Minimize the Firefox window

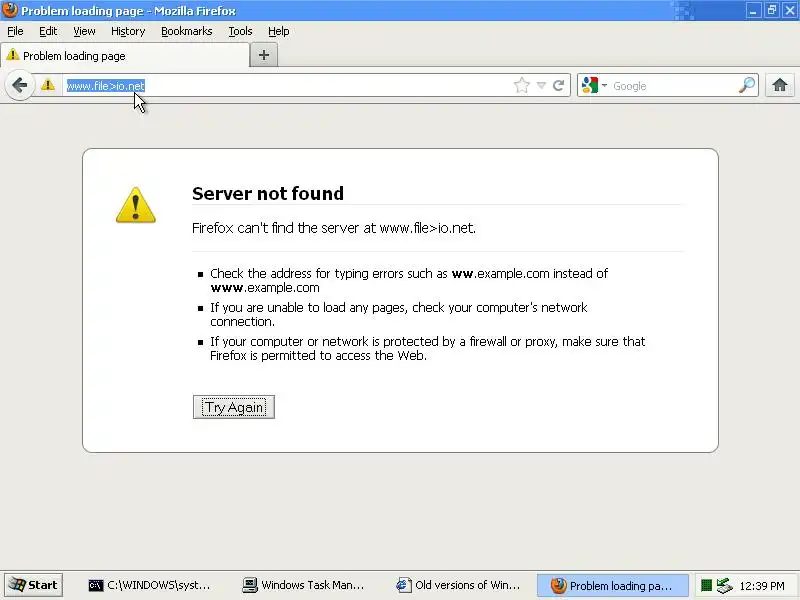pos(753,10)
